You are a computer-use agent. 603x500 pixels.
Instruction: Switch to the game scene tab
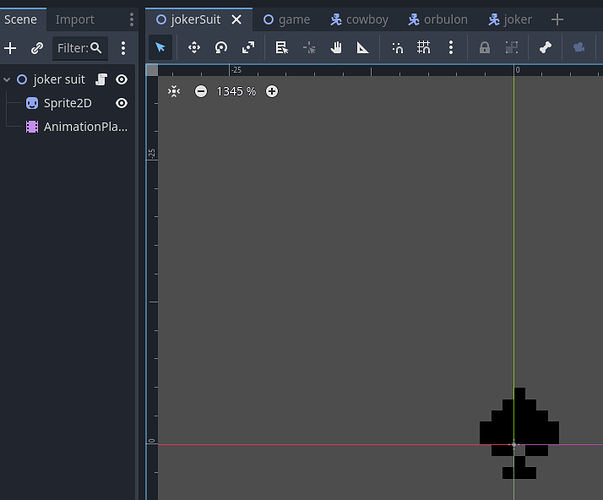tap(287, 19)
